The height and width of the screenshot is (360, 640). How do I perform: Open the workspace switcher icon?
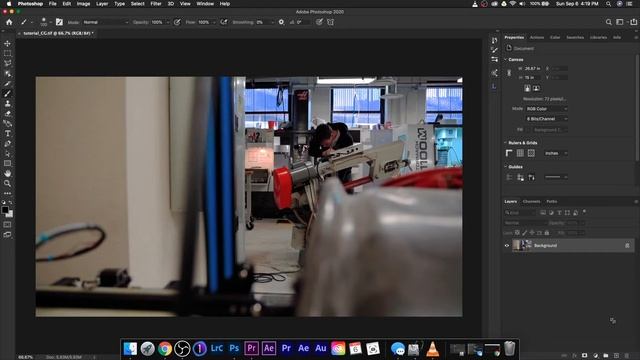[x=620, y=22]
